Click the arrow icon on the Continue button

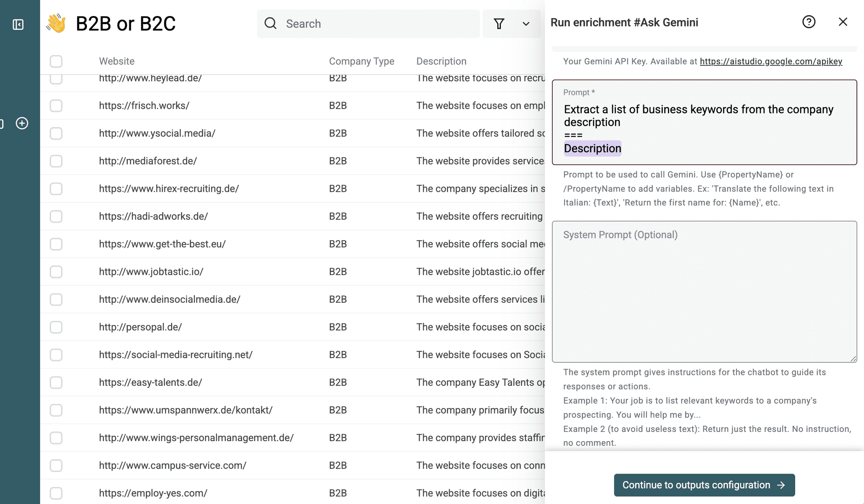pyautogui.click(x=781, y=485)
